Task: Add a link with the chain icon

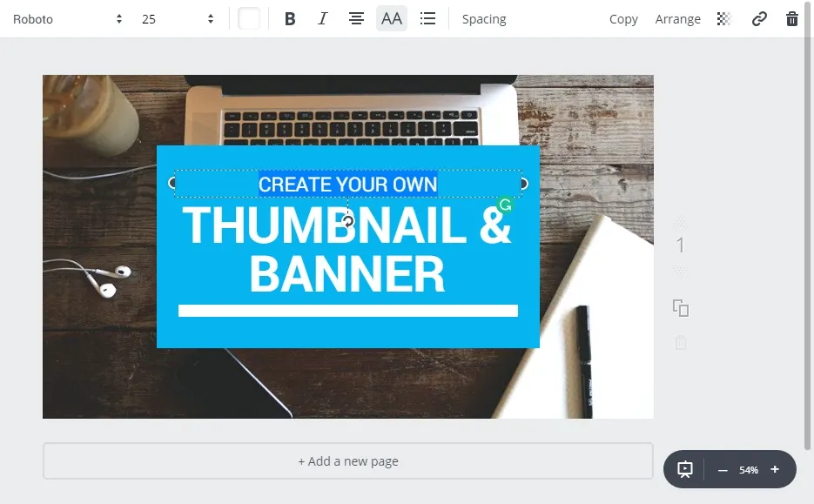Action: 759,19
